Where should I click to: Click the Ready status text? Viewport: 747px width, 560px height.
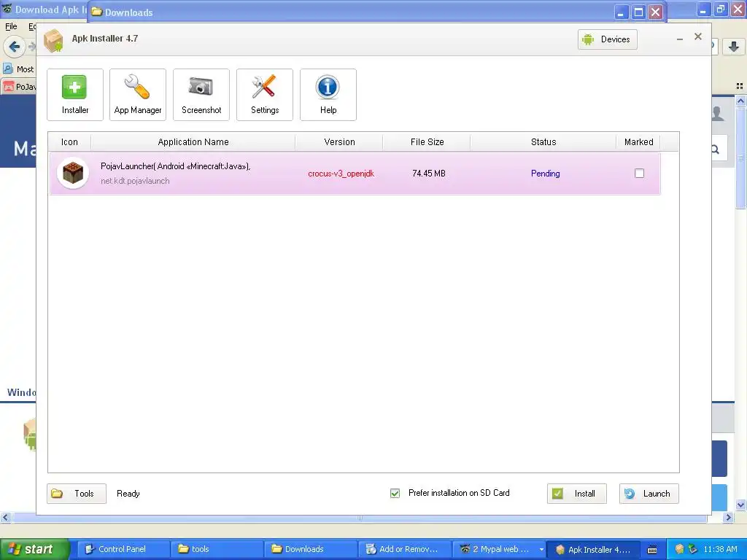pos(128,494)
